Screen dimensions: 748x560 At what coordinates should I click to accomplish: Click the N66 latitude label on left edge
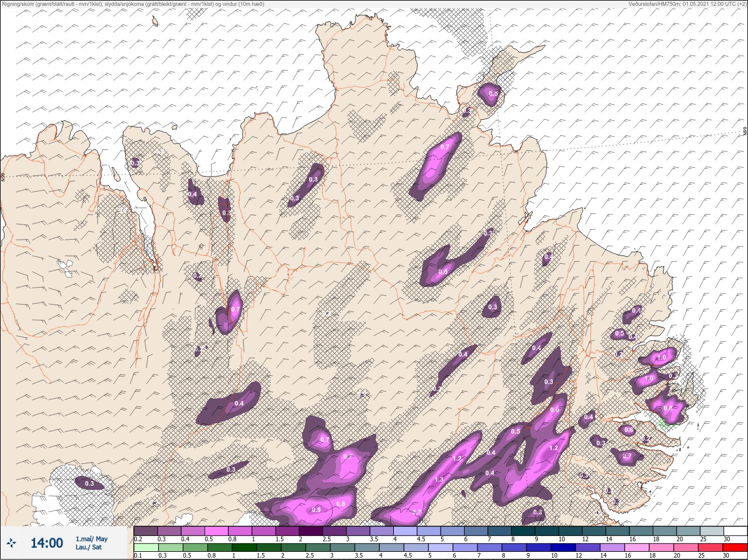3,177
